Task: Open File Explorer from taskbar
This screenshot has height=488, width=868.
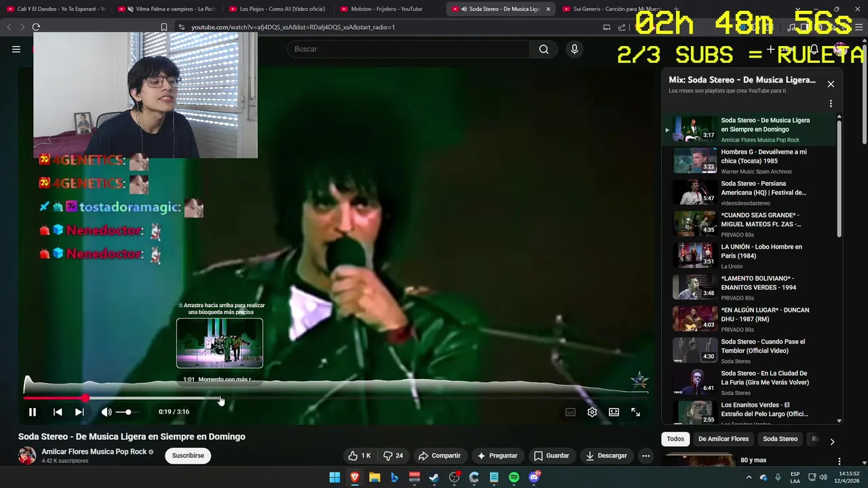Action: pos(374,477)
